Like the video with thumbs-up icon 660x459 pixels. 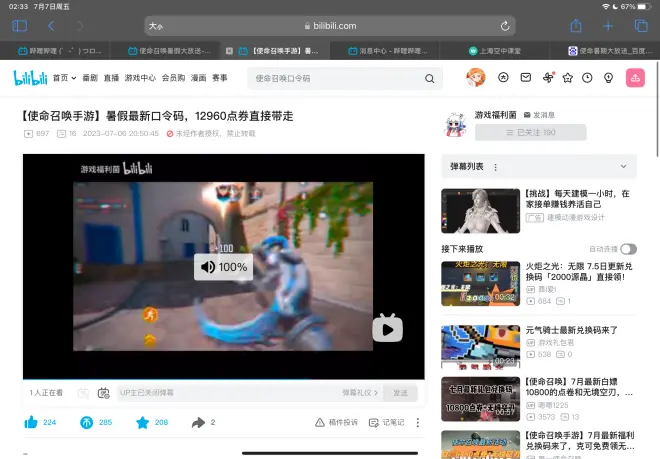click(x=31, y=422)
